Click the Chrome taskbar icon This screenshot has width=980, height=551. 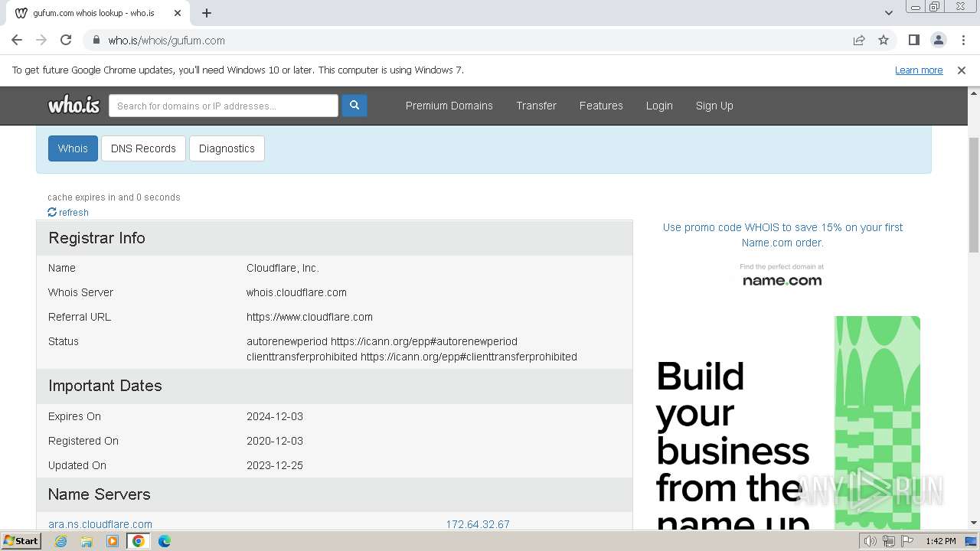(x=138, y=541)
